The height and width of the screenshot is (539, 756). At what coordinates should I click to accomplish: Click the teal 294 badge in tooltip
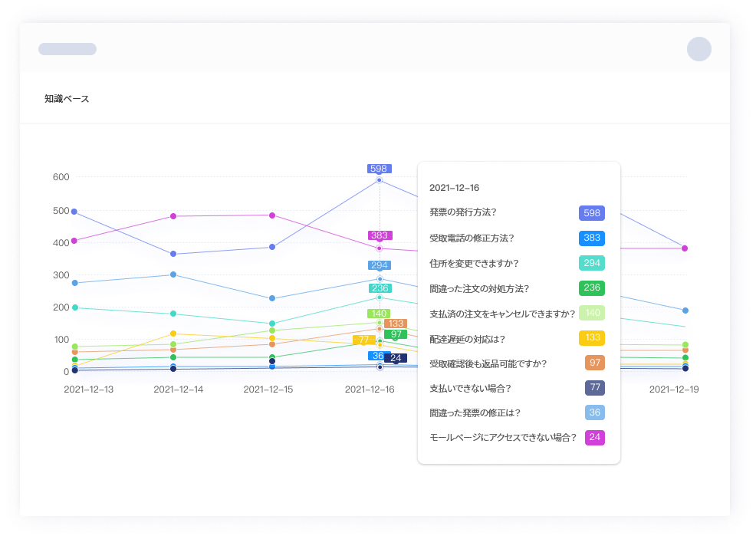click(591, 263)
